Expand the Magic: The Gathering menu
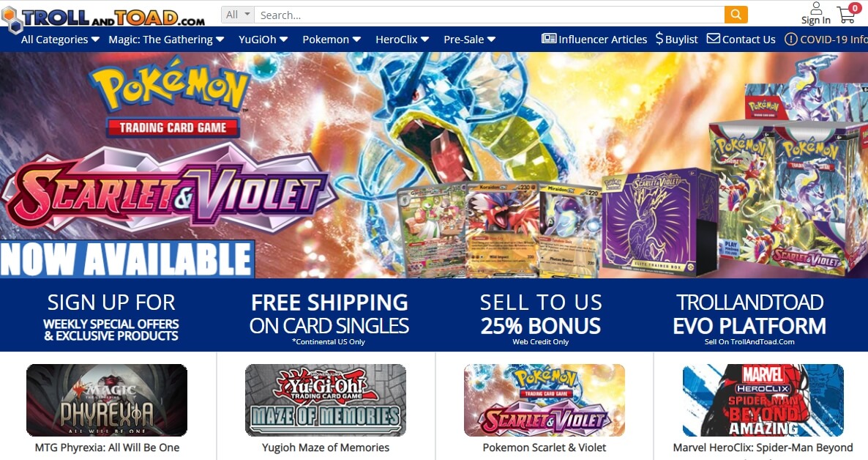 [166, 40]
